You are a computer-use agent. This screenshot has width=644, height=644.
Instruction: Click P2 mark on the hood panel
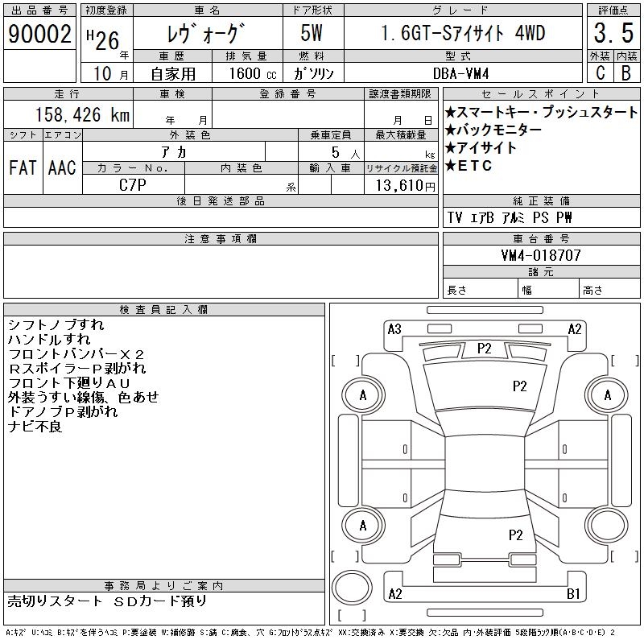(519, 386)
